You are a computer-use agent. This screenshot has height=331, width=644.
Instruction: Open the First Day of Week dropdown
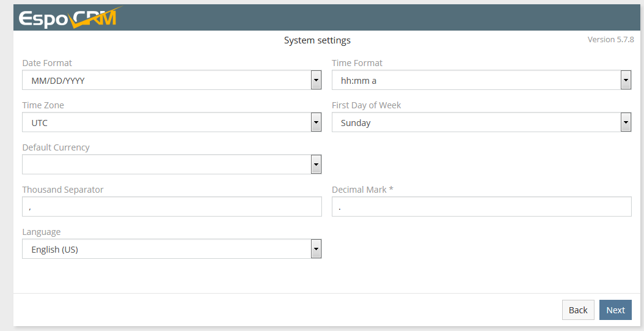click(481, 122)
